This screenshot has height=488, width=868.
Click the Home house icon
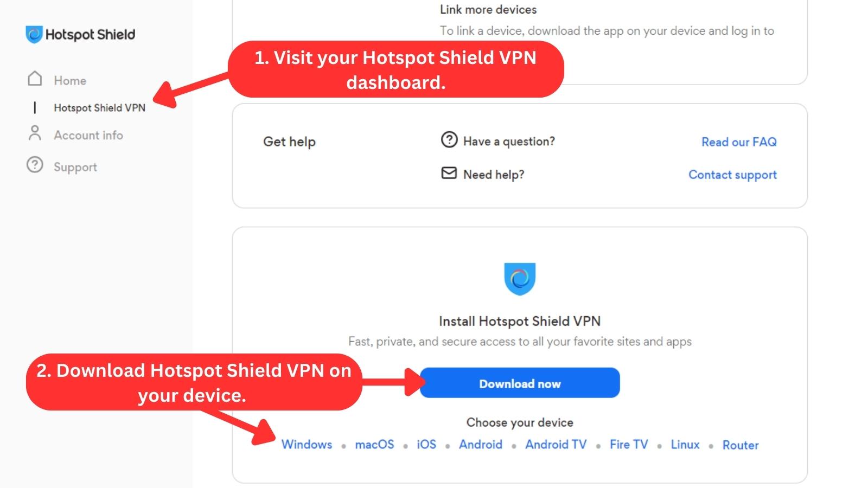coord(35,79)
